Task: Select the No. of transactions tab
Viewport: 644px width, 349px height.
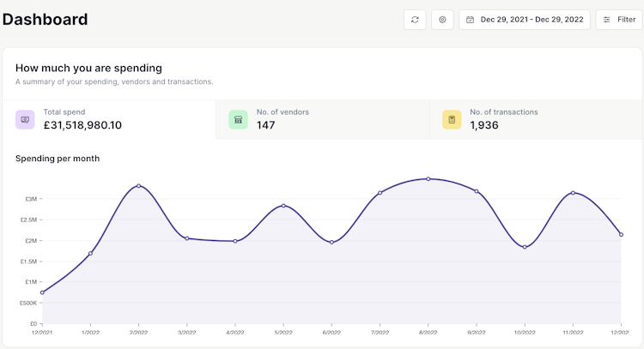Action: coord(536,120)
